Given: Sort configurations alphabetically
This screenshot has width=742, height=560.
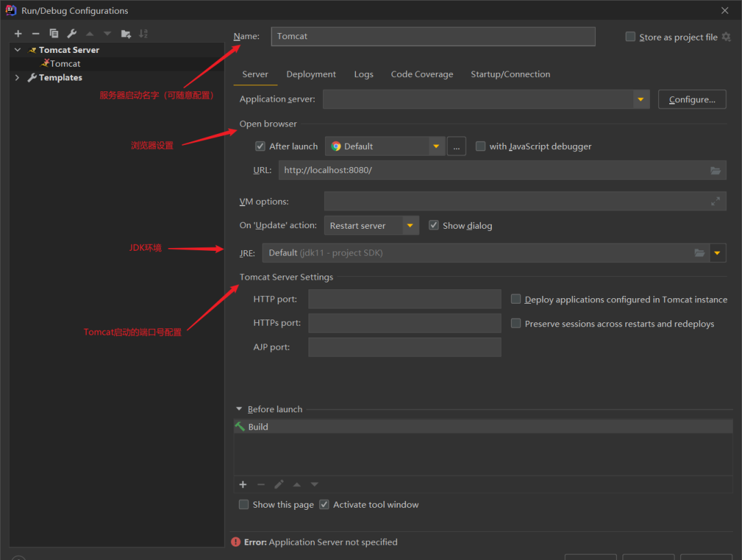Looking at the screenshot, I should pyautogui.click(x=143, y=34).
